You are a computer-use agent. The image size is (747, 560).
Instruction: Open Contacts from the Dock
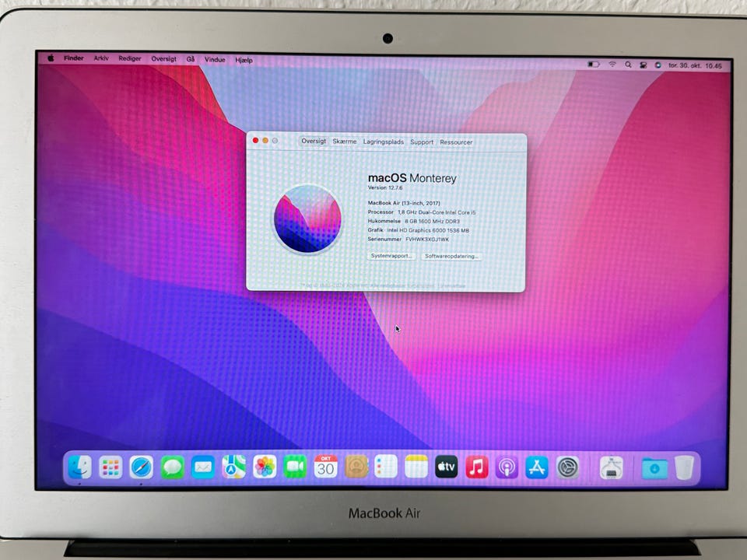tap(356, 467)
